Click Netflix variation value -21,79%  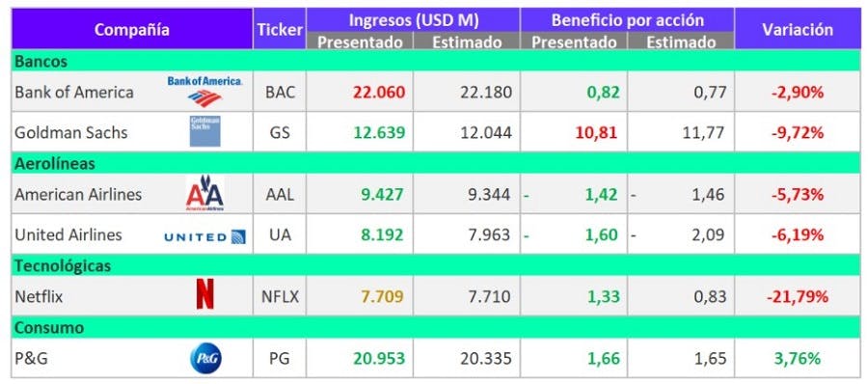point(798,297)
